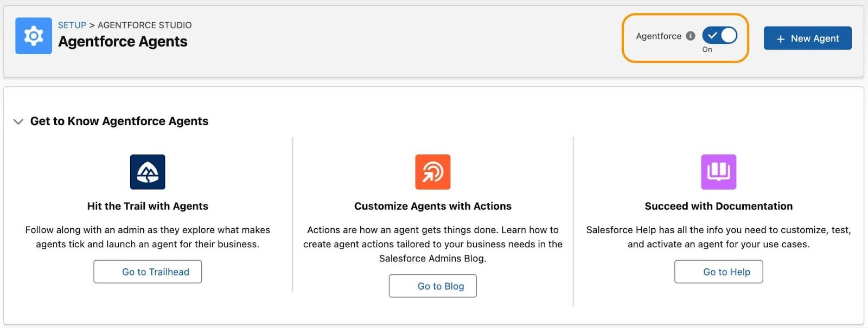The image size is (868, 328).
Task: Click the Agentforce Agents page title
Action: [x=123, y=42]
